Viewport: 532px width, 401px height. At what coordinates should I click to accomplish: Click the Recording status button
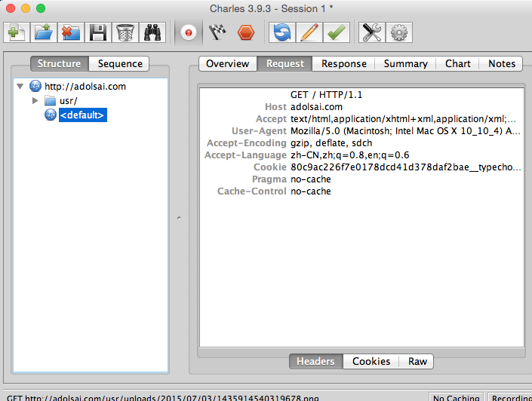pos(510,397)
